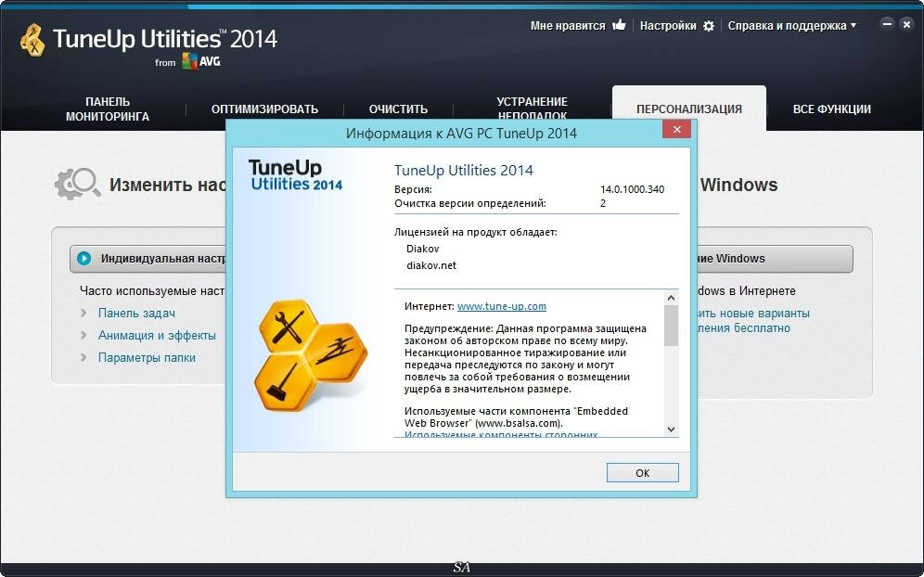Click the version number 14.0.1000.340
This screenshot has height=577, width=924.
point(632,189)
